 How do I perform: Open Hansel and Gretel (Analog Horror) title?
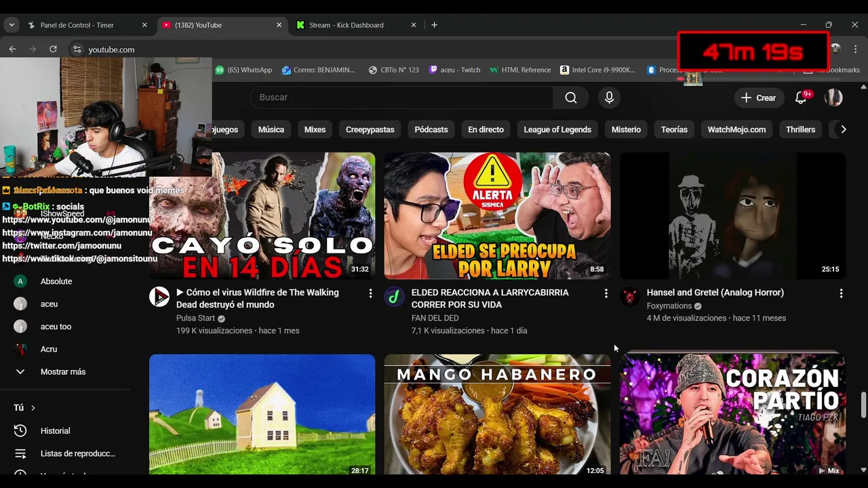[715, 293]
